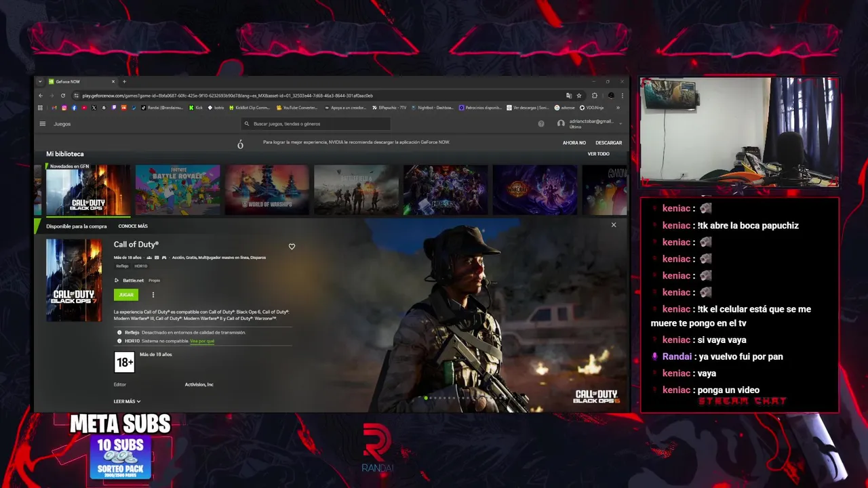The height and width of the screenshot is (488, 868).
Task: Select the Disponible para la compra tab
Action: 77,226
